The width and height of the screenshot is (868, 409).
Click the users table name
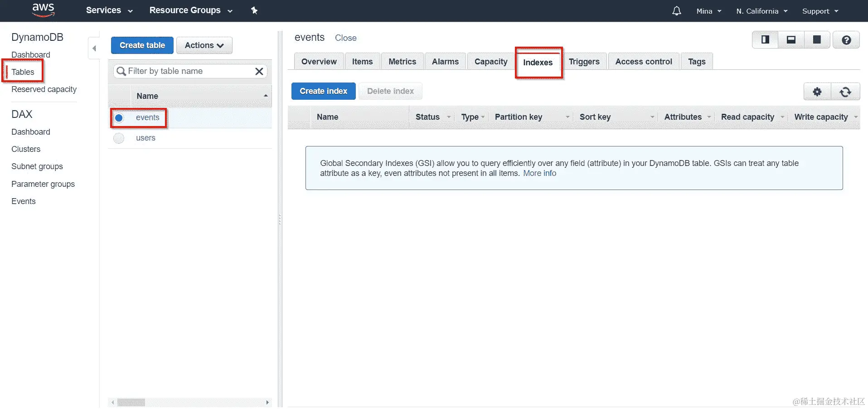(x=145, y=138)
